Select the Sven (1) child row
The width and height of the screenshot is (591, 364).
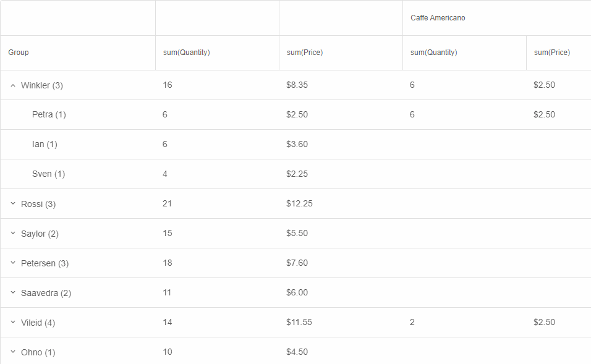pos(48,174)
